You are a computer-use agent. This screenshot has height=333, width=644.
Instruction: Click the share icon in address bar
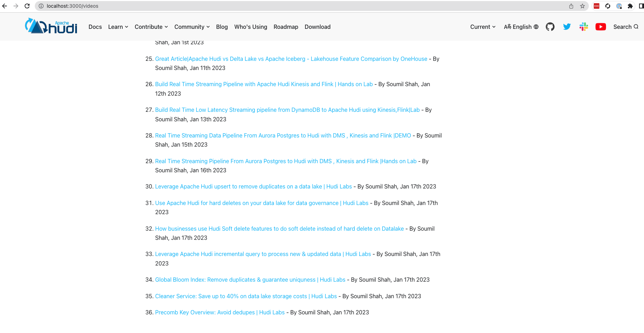[571, 6]
